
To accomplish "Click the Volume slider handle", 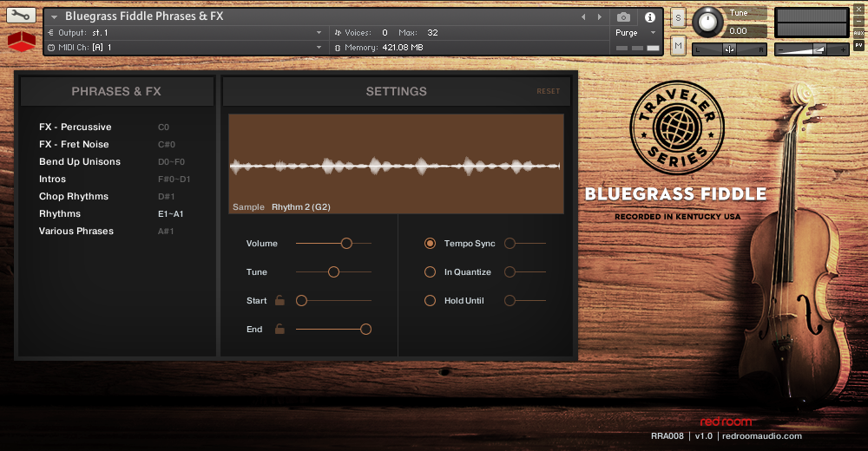I will click(x=346, y=244).
